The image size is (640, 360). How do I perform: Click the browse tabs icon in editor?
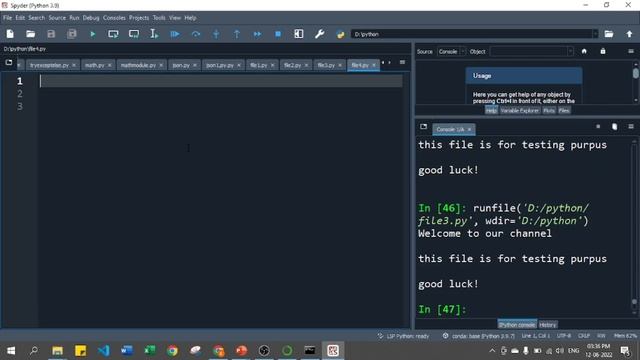(9, 62)
